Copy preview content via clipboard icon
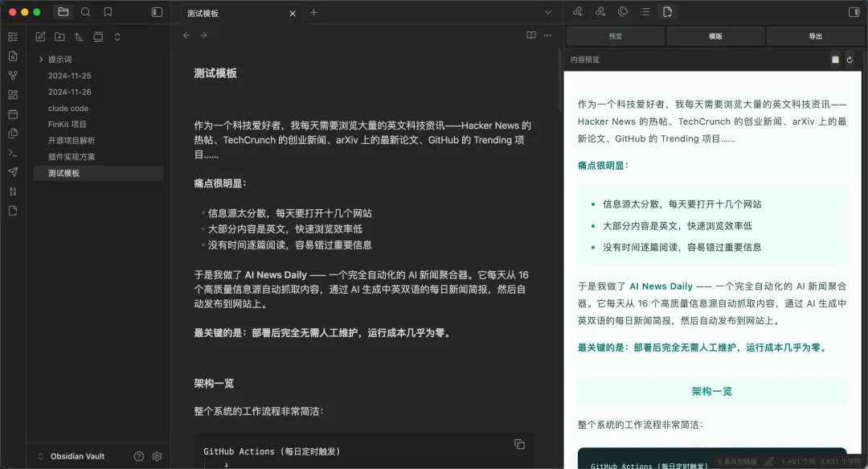This screenshot has height=469, width=868. point(835,60)
